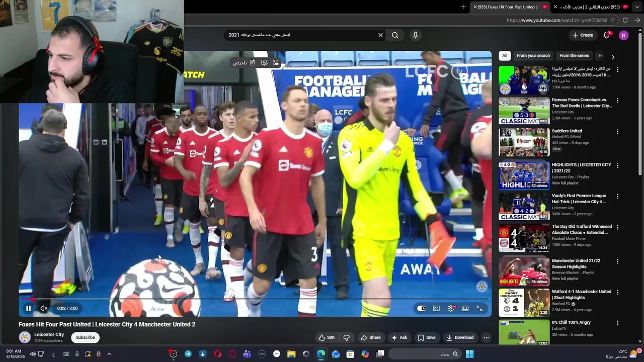
Task: Open the taskbar volume speaker icon
Action: pos(32,354)
